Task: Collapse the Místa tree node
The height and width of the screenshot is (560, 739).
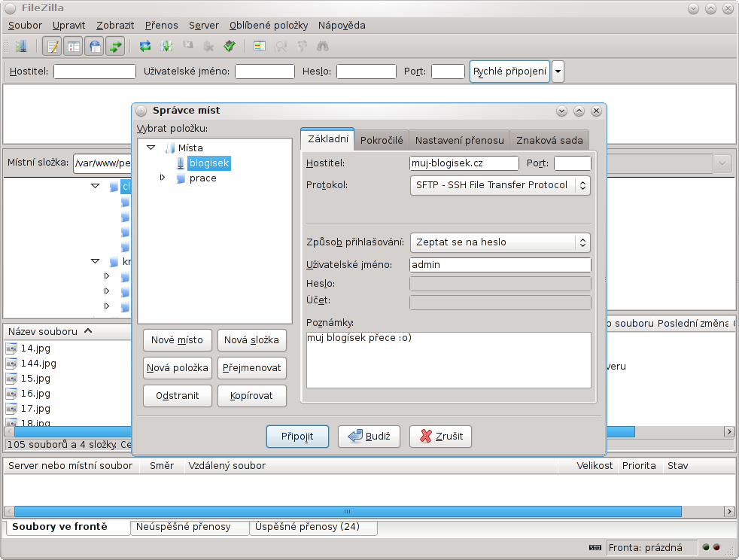Action: click(x=151, y=148)
